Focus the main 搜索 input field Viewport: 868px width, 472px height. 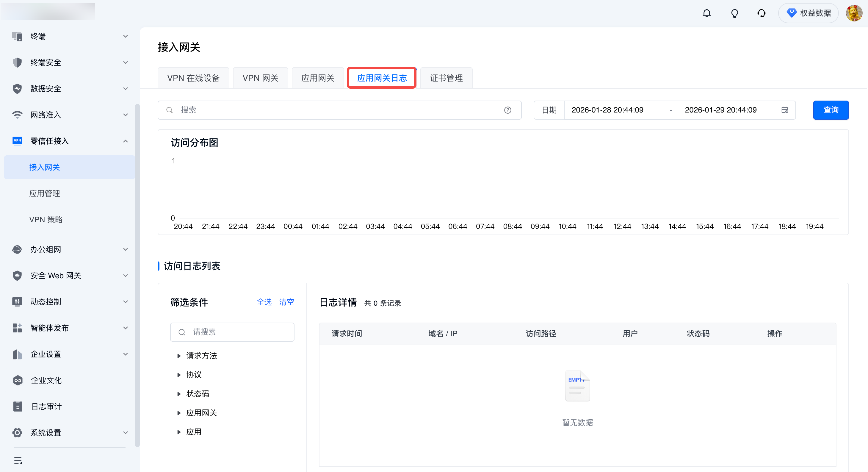pyautogui.click(x=340, y=110)
